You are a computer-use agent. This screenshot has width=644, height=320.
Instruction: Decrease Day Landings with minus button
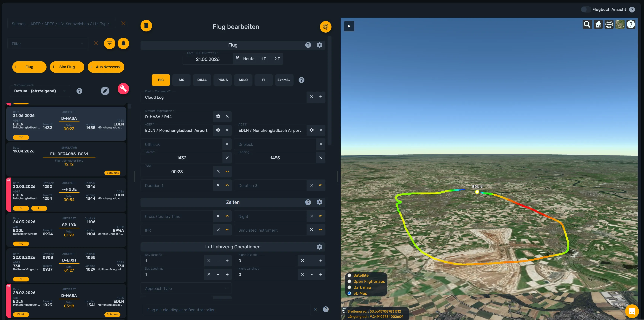tap(218, 275)
